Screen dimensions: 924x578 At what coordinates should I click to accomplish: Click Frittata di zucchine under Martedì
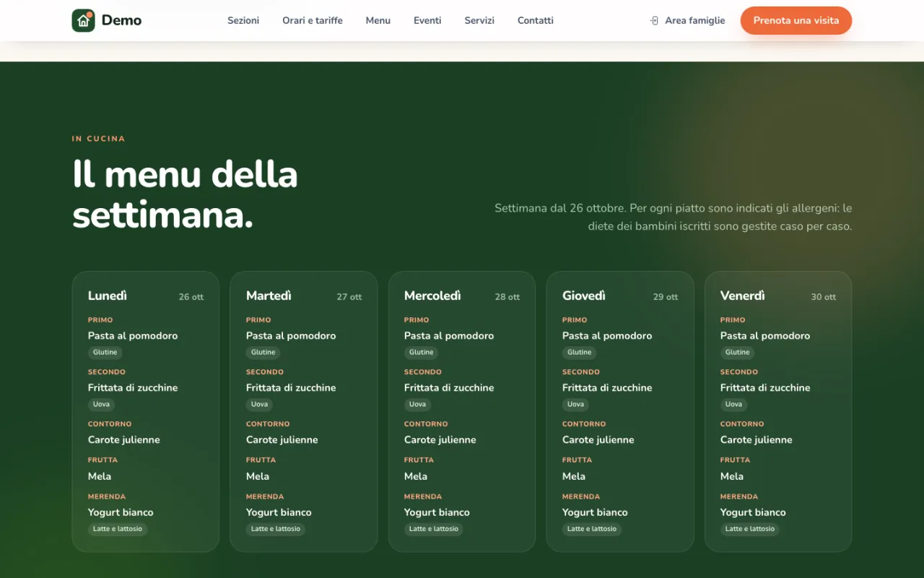(x=291, y=387)
